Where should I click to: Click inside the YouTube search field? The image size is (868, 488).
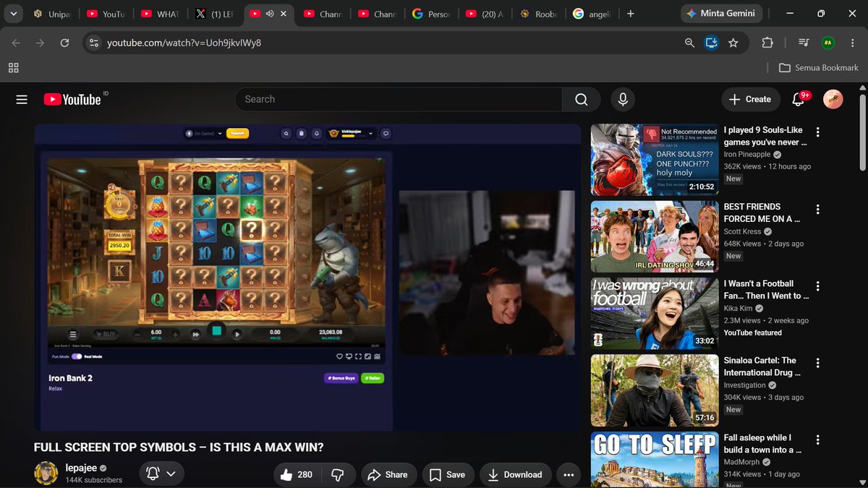[x=399, y=99]
